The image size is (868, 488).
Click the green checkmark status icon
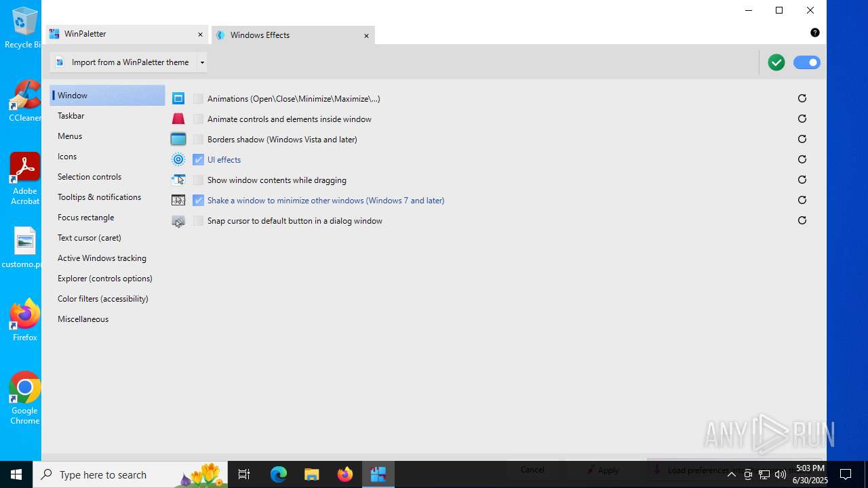tap(776, 62)
